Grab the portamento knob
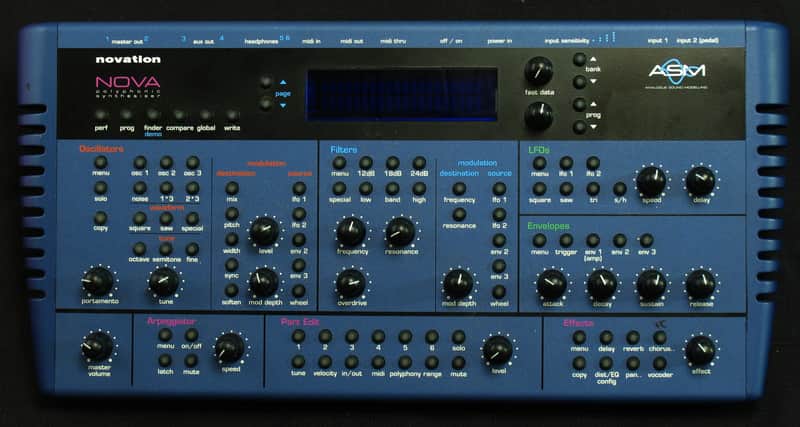Viewport: 800px width, 427px height. pyautogui.click(x=98, y=282)
